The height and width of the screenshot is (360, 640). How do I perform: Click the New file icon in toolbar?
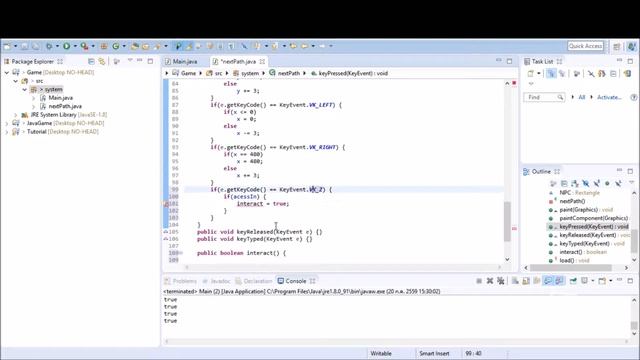click(7, 46)
